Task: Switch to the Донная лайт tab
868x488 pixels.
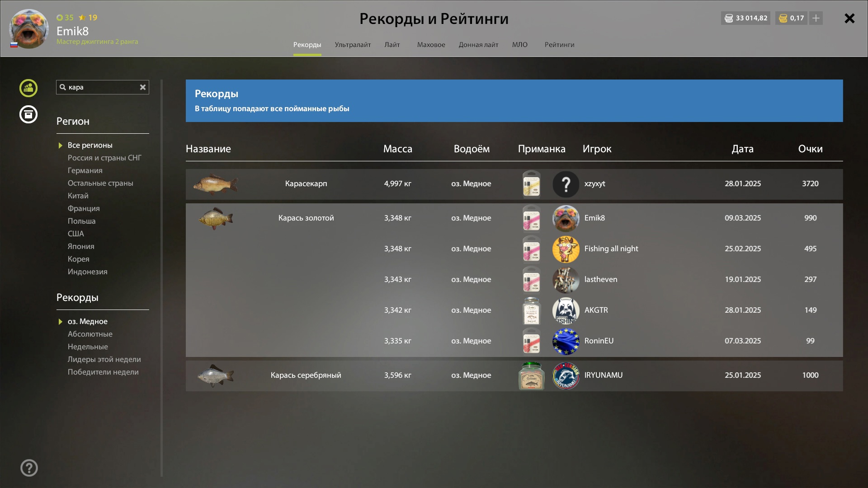Action: point(478,45)
